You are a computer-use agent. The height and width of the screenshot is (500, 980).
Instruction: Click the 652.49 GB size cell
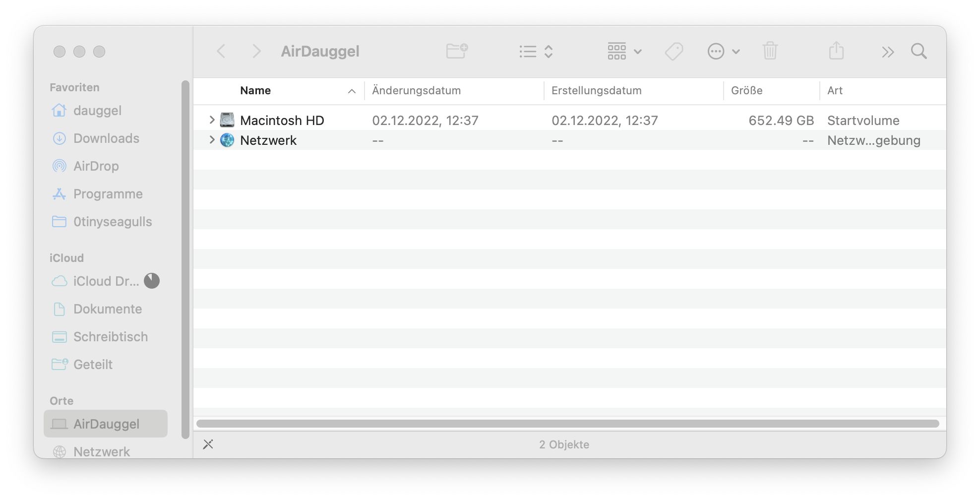(781, 120)
